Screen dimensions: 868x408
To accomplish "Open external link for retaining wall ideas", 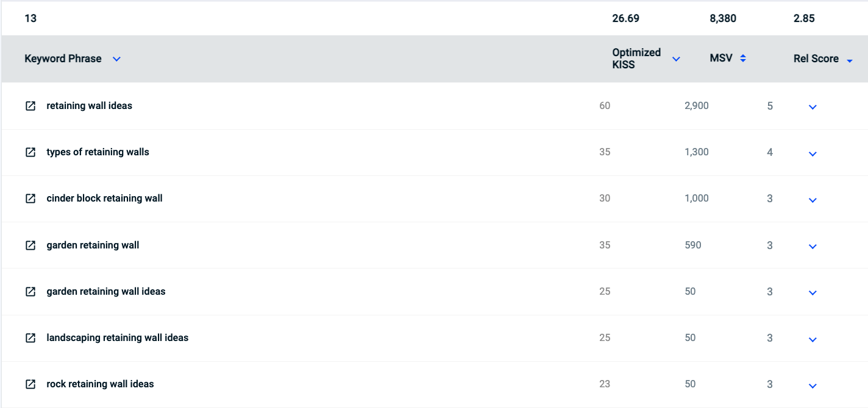I will 30,106.
